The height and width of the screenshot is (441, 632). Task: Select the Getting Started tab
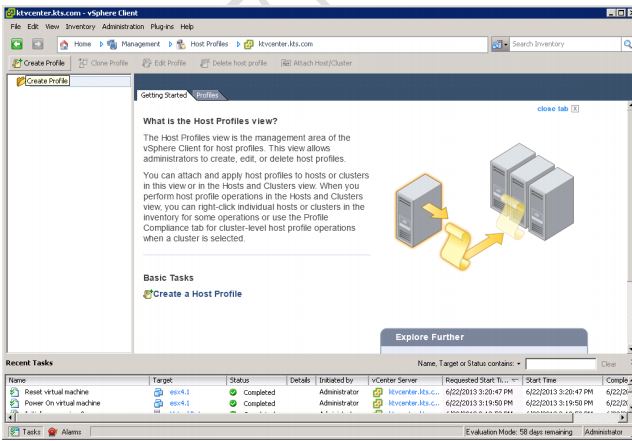(x=164, y=96)
